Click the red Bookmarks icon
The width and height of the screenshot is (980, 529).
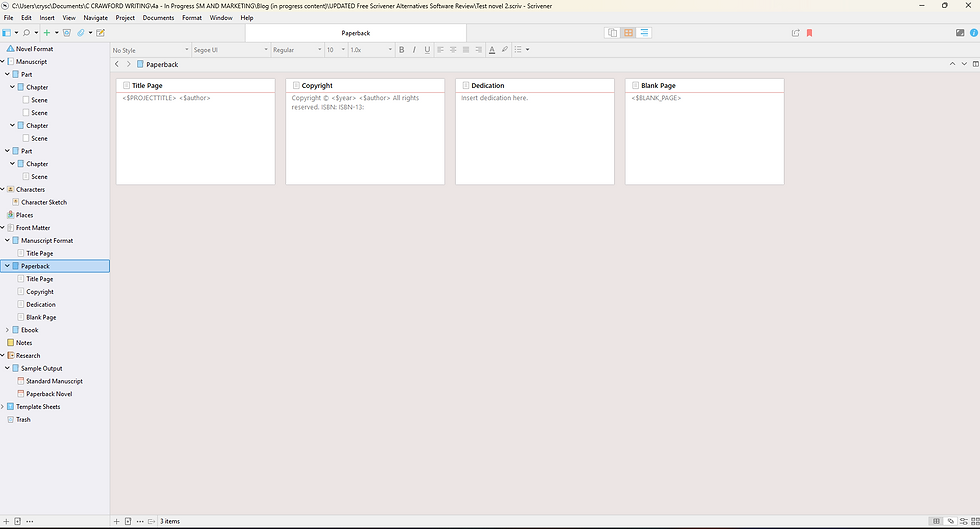tap(809, 33)
